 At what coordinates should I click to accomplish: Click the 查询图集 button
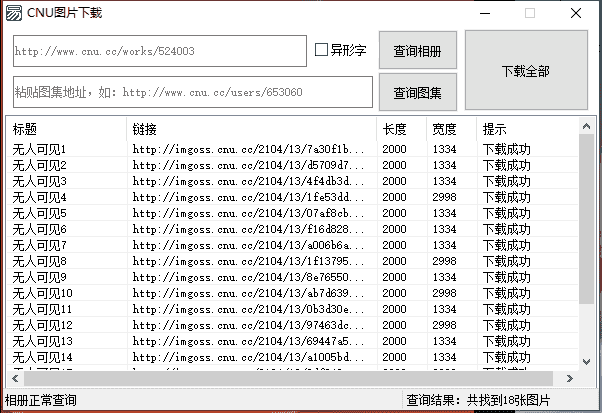pyautogui.click(x=417, y=93)
